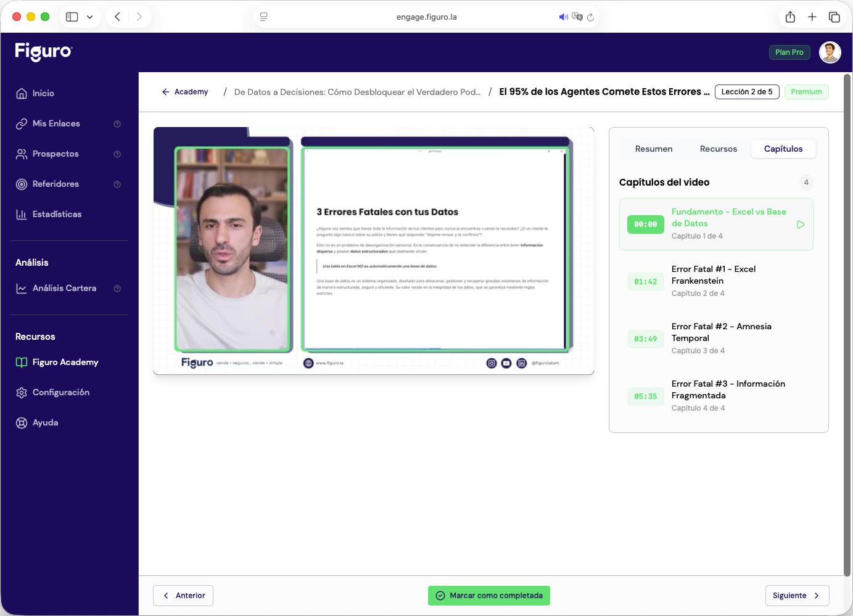
Task: Select the Mis Enlaces link icon
Action: click(22, 123)
